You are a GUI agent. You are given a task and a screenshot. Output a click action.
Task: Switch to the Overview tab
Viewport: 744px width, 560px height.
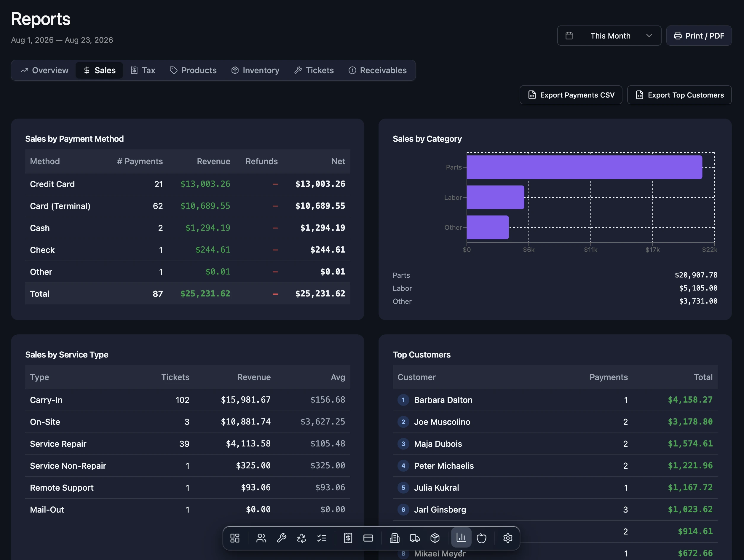point(44,70)
